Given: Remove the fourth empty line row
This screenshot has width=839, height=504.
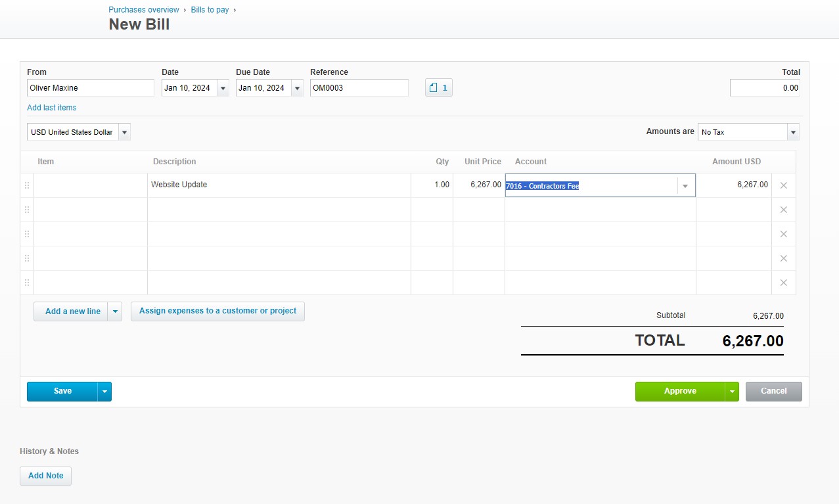Looking at the screenshot, I should [x=783, y=258].
